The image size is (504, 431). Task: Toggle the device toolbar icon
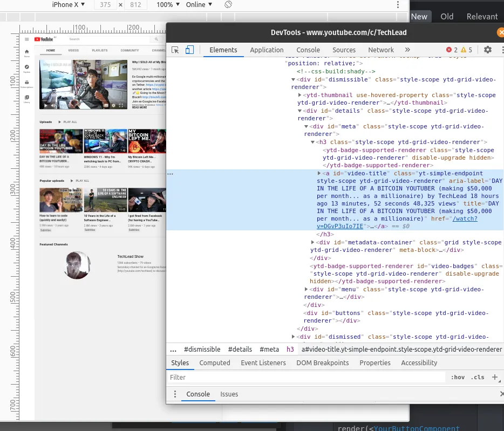pyautogui.click(x=189, y=50)
